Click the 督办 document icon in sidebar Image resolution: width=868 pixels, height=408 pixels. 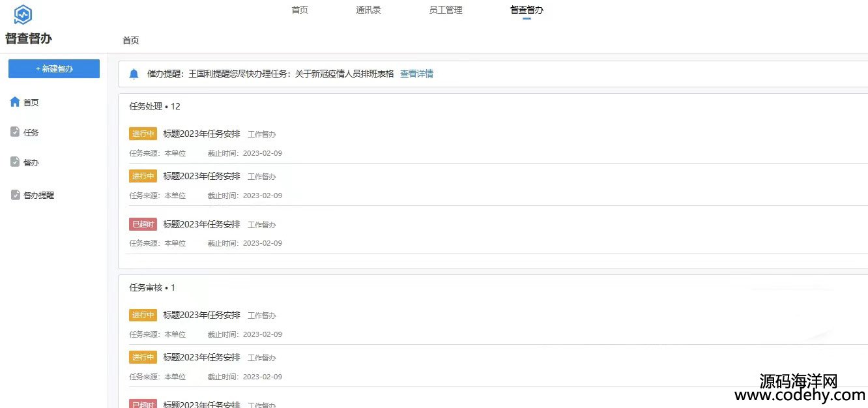pos(15,162)
